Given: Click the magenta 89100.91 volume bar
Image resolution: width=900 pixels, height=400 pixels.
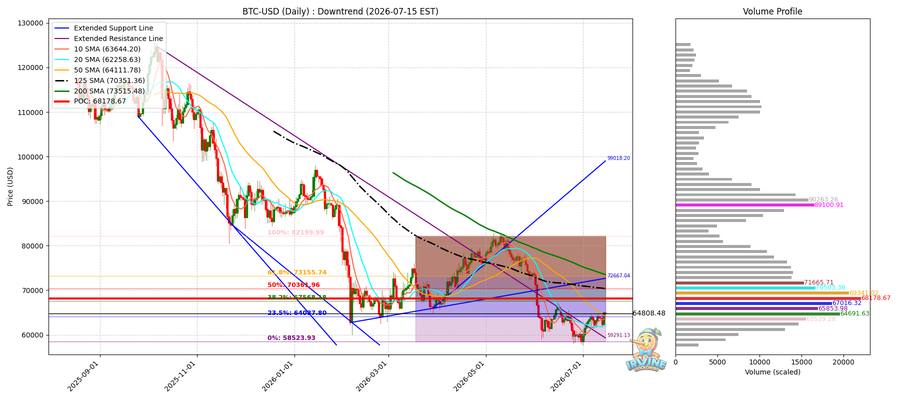Looking at the screenshot, I should (x=744, y=205).
